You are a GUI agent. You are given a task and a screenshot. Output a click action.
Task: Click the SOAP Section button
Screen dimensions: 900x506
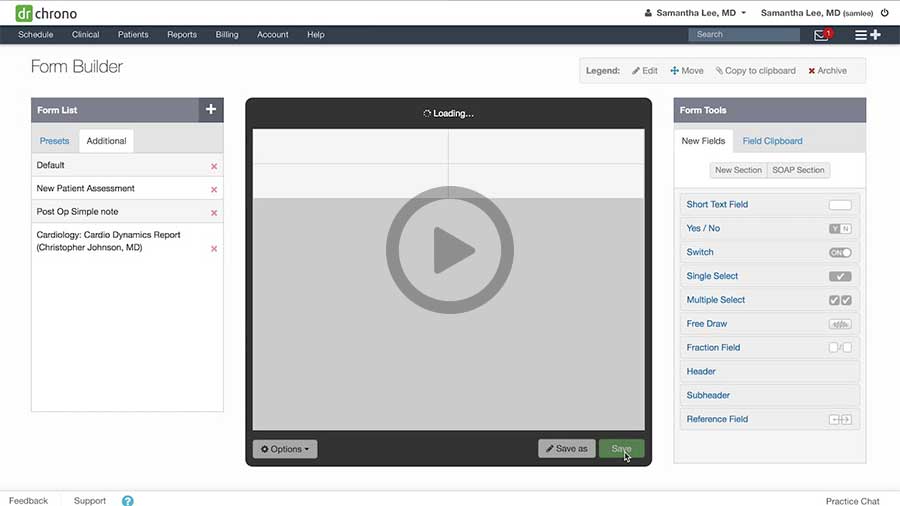(798, 170)
